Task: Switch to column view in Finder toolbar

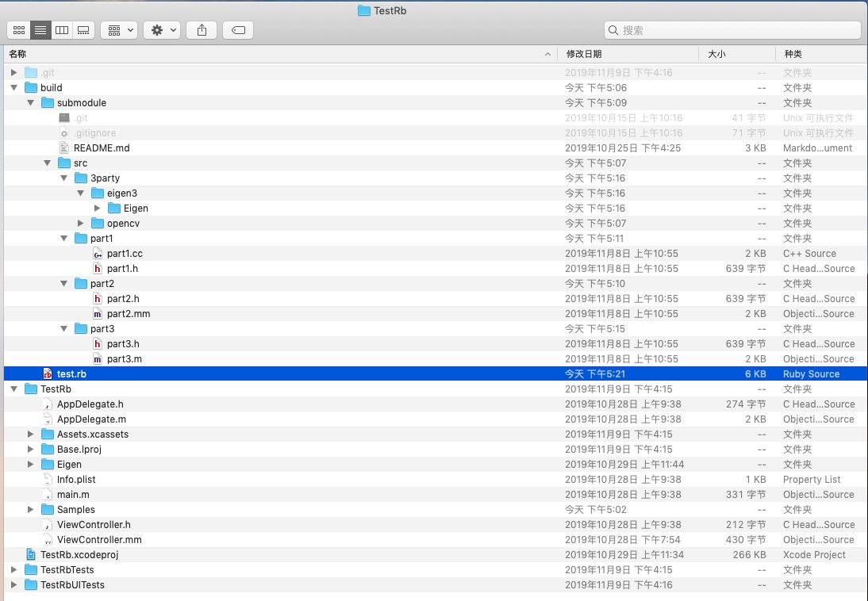Action: click(x=62, y=30)
